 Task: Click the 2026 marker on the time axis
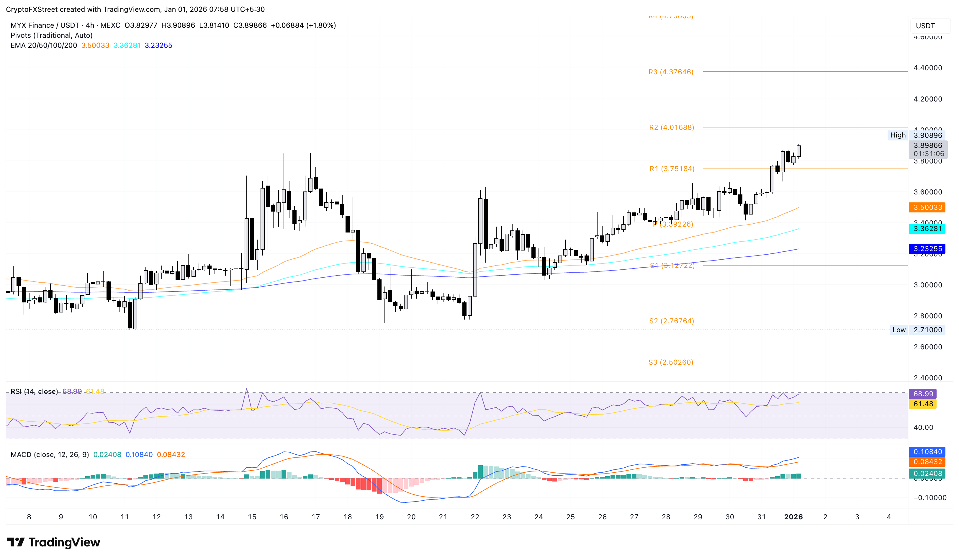pos(793,517)
